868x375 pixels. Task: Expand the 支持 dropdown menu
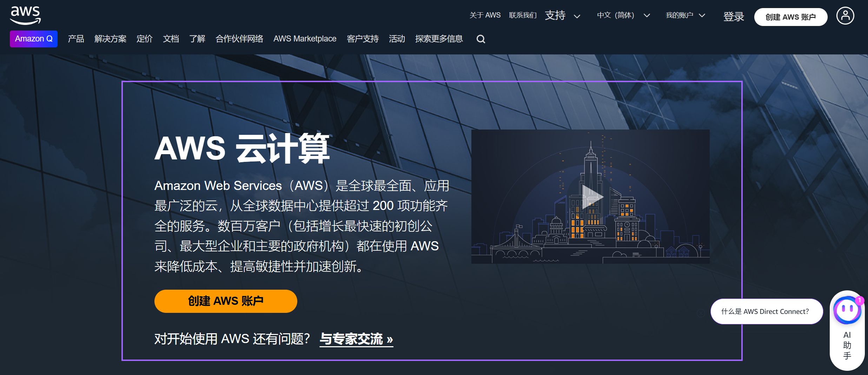tap(562, 15)
